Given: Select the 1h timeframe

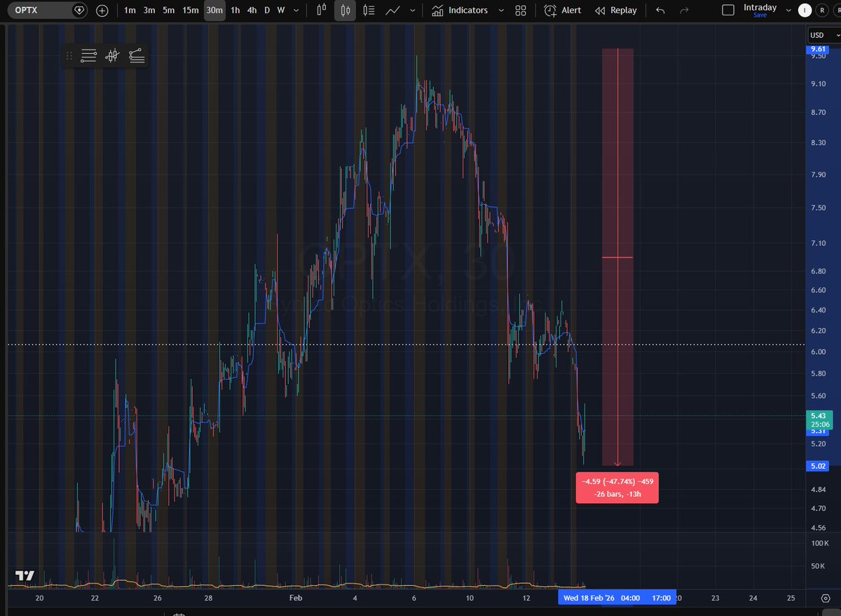Looking at the screenshot, I should (235, 11).
